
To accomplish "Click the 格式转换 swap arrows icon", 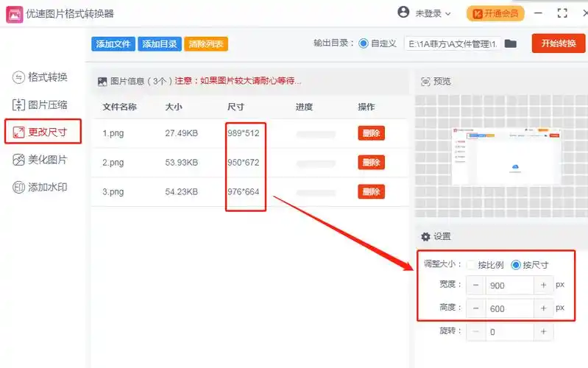I will [18, 77].
